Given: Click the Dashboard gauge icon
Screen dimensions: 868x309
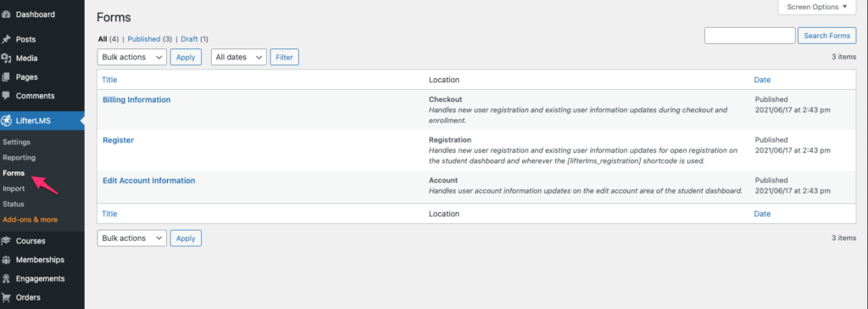Looking at the screenshot, I should coord(6,14).
